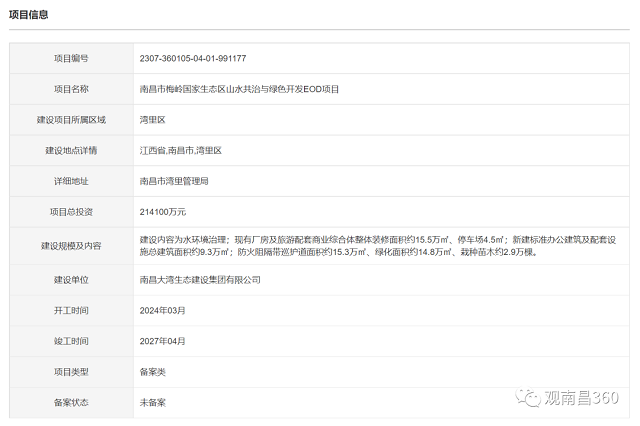
Task: Click the 项目总投资 label cell
Action: coord(71,212)
